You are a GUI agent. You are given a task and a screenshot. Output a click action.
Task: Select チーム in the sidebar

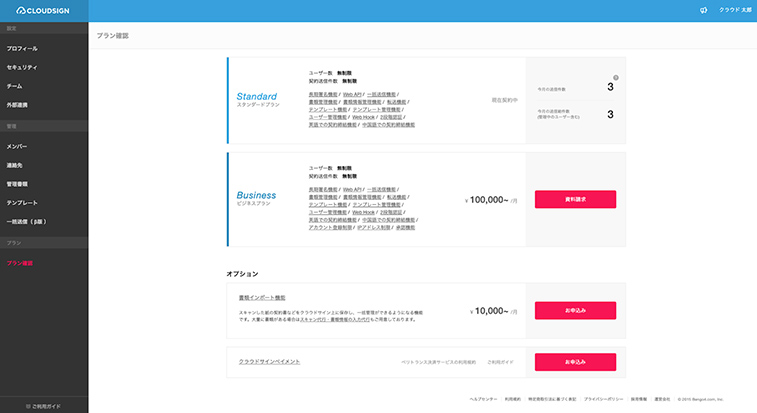pyautogui.click(x=14, y=86)
